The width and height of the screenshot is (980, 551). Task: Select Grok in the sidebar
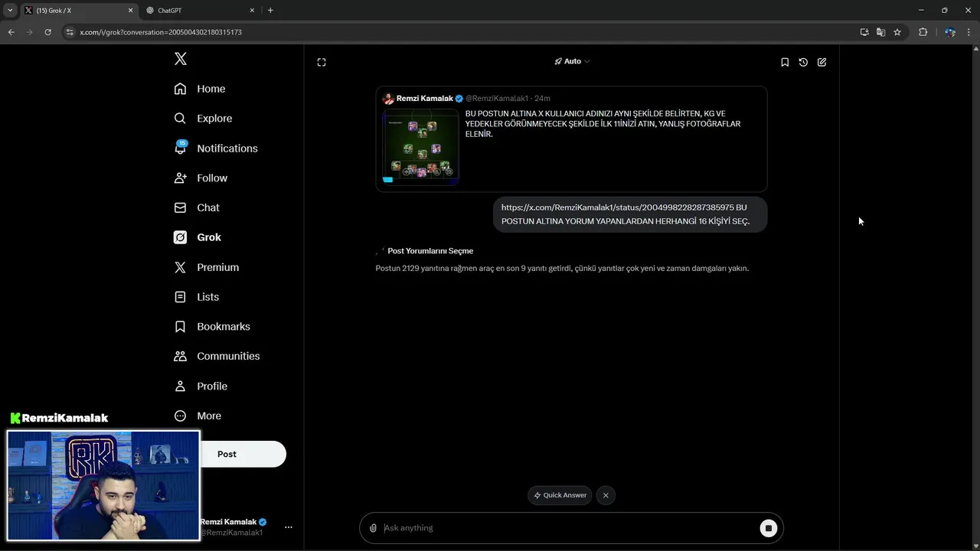pos(198,237)
